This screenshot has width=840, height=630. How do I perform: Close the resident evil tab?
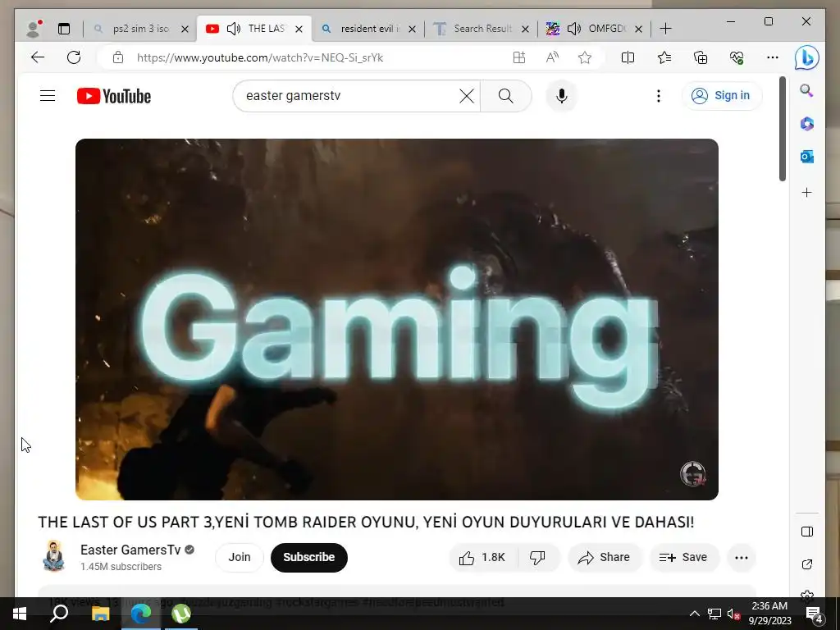412,29
